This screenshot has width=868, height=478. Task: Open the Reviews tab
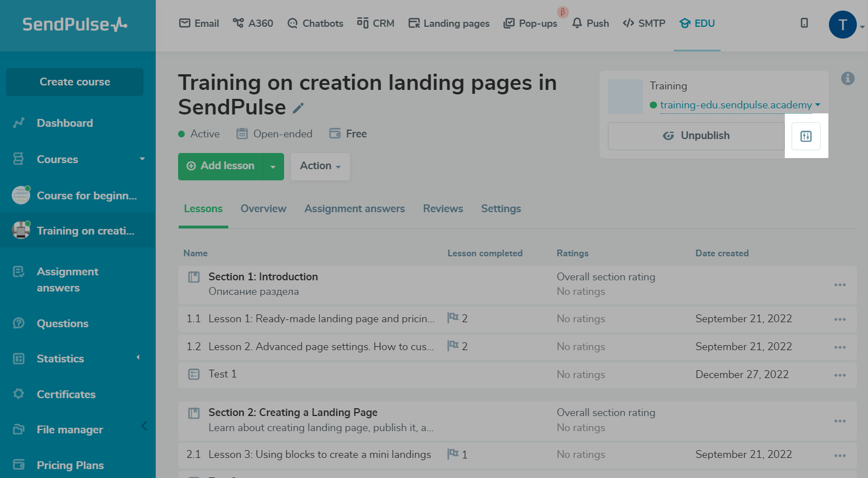pos(443,209)
